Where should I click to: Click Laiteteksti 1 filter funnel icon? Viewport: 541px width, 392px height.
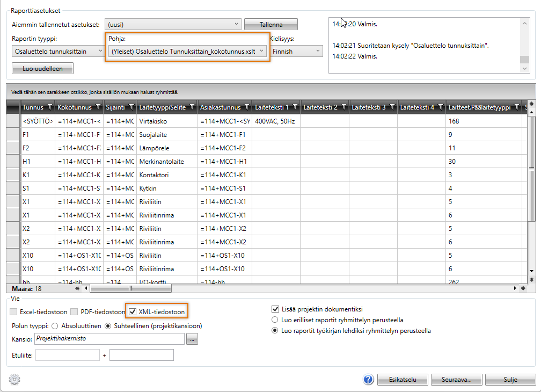[294, 107]
